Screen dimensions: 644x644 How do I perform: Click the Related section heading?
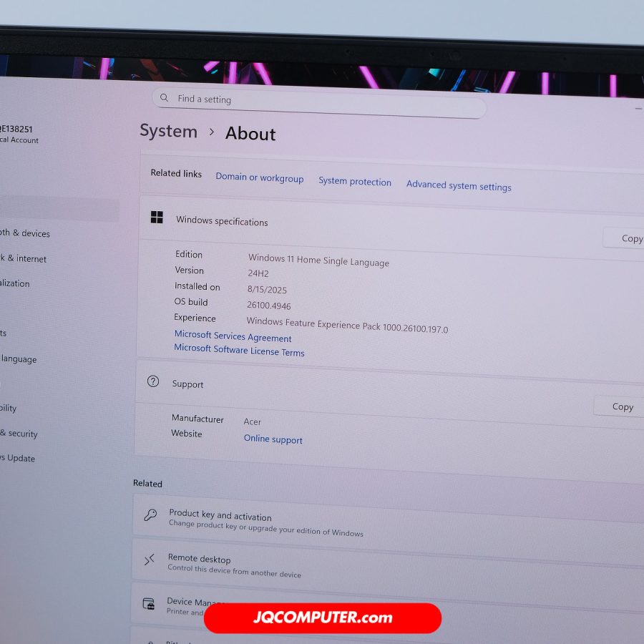click(x=147, y=484)
